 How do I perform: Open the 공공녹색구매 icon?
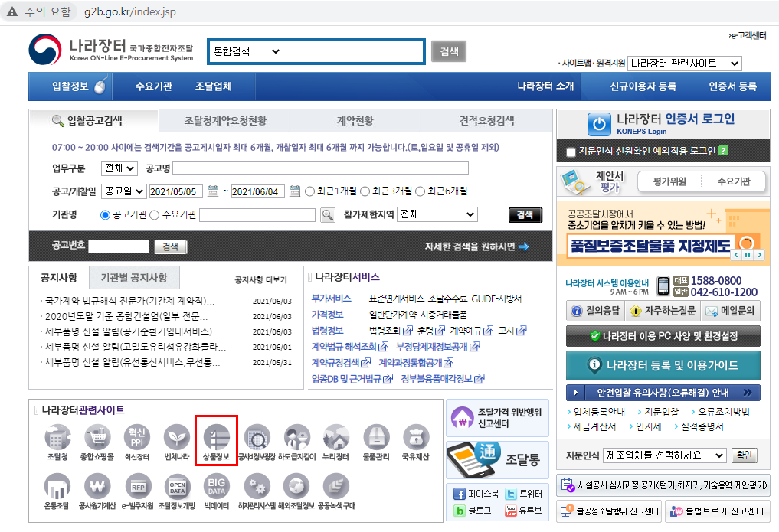tap(335, 486)
